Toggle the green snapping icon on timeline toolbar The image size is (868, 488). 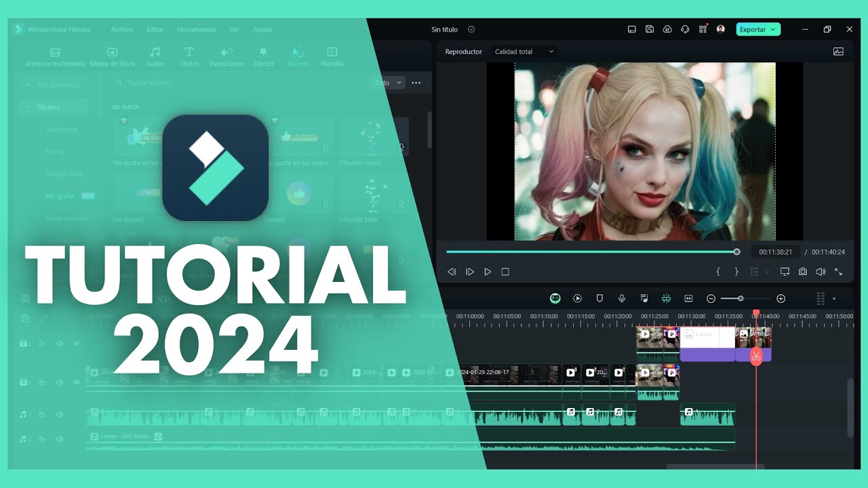(x=666, y=298)
